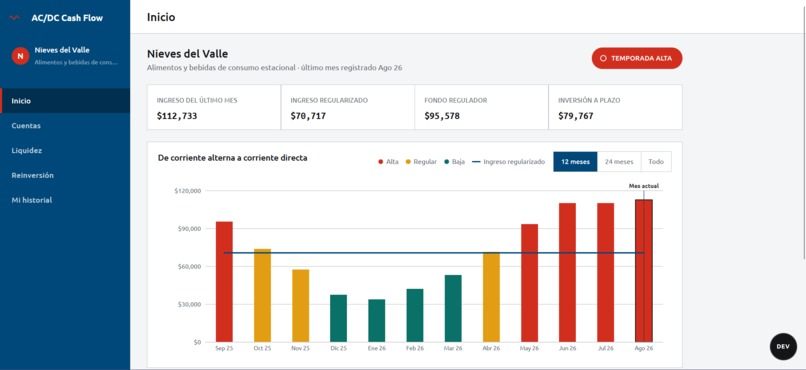Click the Abr 26 yellow bar

point(491,297)
